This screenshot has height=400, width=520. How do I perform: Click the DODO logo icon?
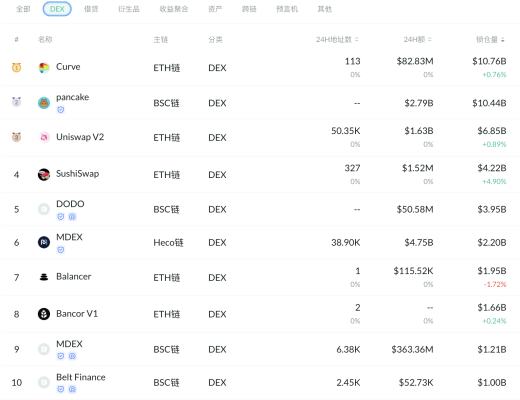(x=44, y=209)
